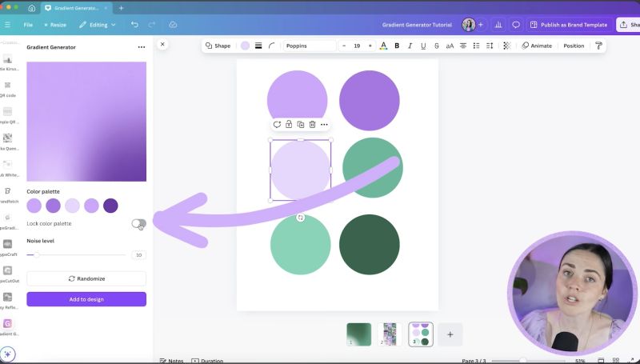640x364 pixels.
Task: Open floating toolbar more options
Action: [x=324, y=125]
